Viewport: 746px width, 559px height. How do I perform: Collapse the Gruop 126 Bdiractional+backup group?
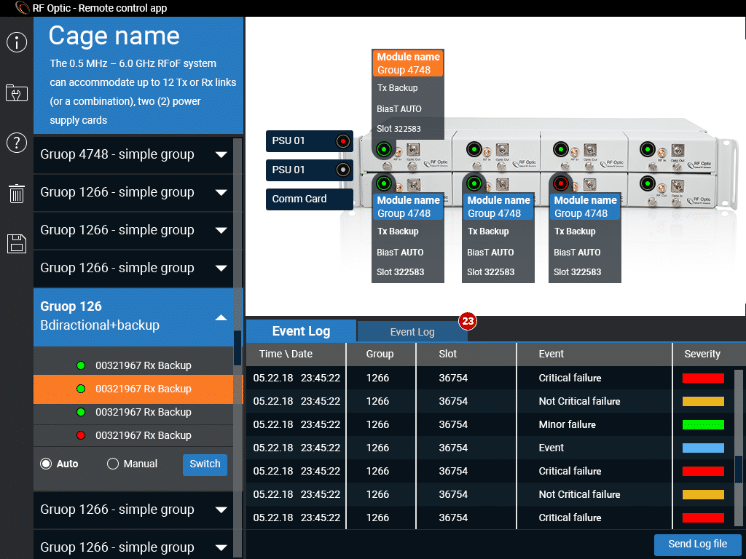point(221,317)
